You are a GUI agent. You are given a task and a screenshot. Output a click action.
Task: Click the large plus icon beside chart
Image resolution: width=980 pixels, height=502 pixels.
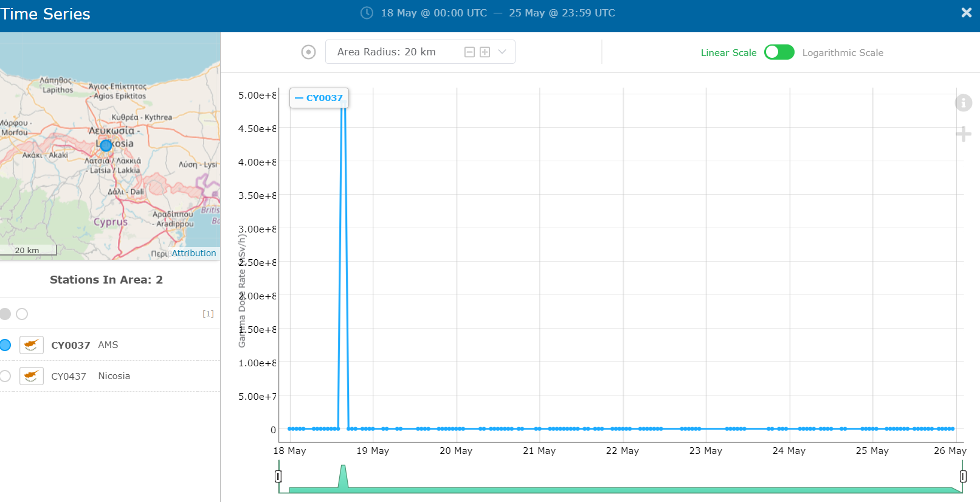(x=963, y=134)
